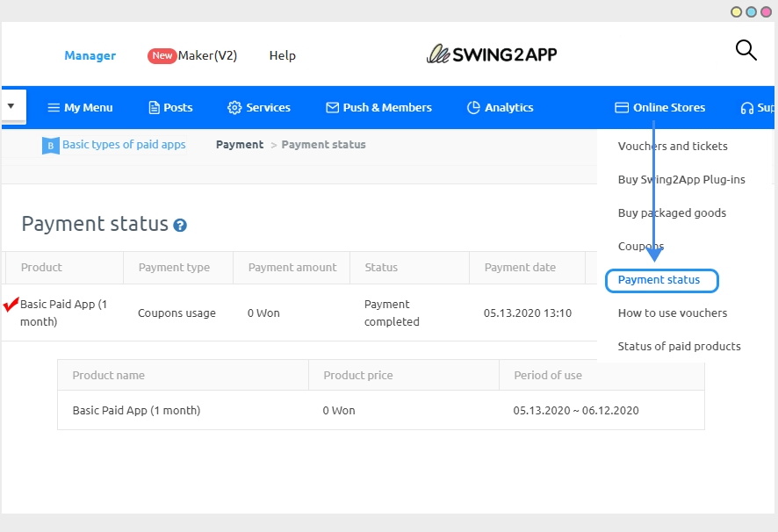Click the Swing2App logo
Image resolution: width=778 pixels, height=532 pixels.
[x=492, y=54]
